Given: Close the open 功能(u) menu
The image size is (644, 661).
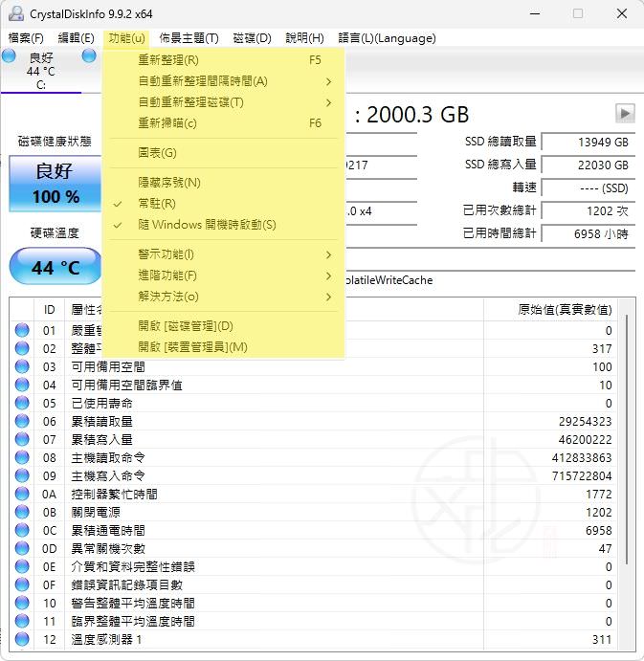Looking at the screenshot, I should 126,38.
